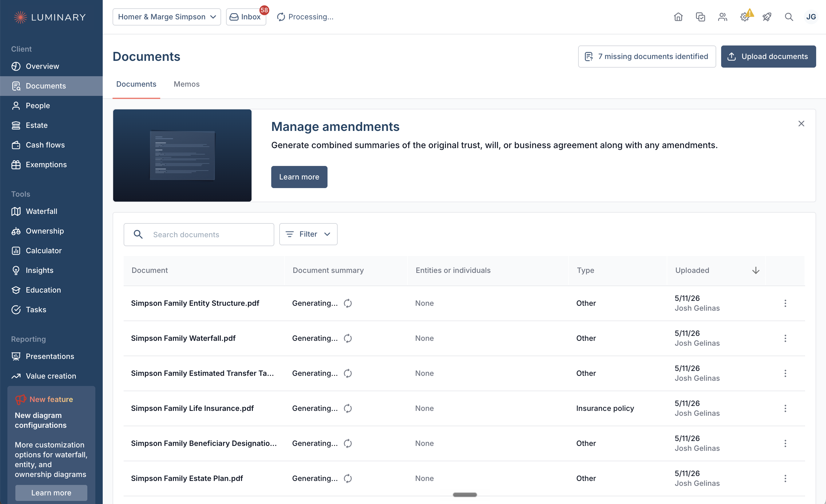Open People in the sidebar
The height and width of the screenshot is (504, 826).
(51, 105)
